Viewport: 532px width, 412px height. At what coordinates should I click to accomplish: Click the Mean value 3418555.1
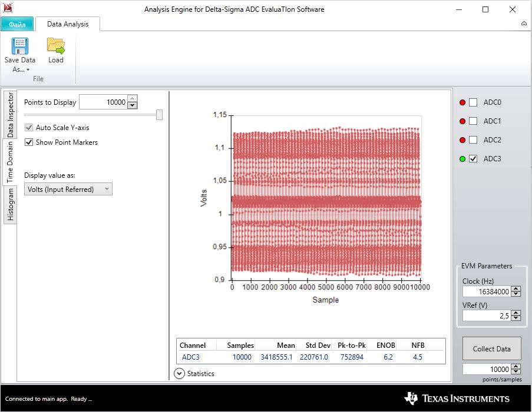(x=276, y=357)
